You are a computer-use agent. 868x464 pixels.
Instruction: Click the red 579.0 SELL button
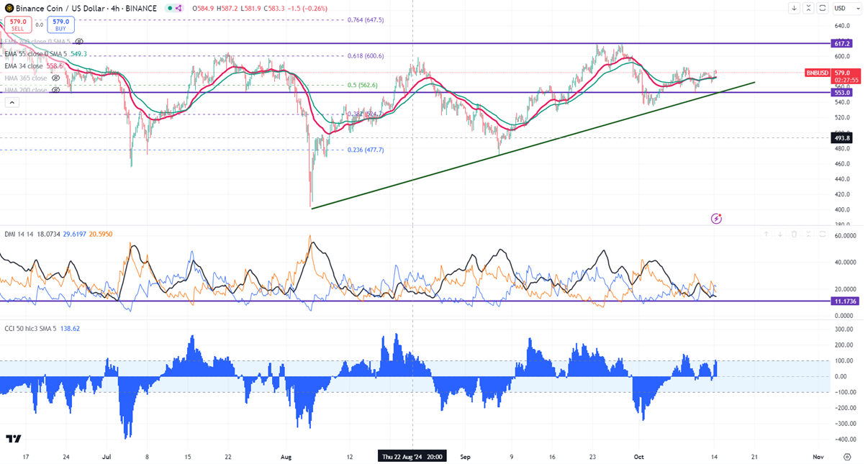tap(18, 25)
